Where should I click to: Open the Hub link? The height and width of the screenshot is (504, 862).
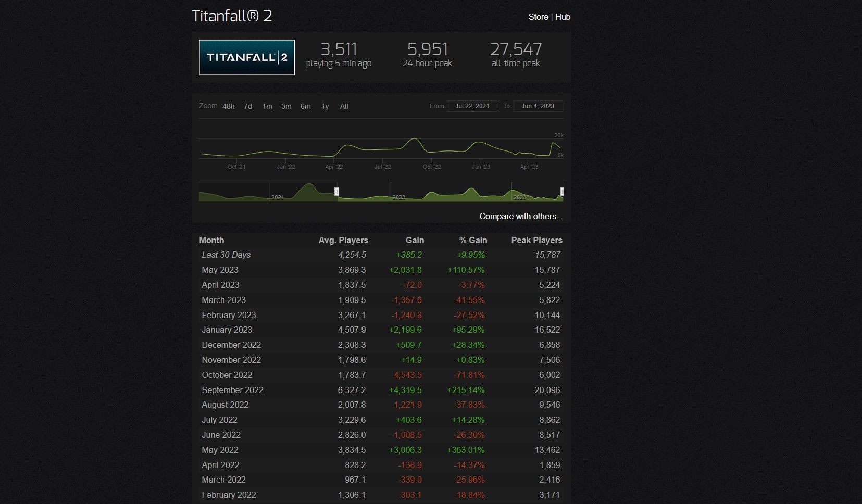pyautogui.click(x=563, y=17)
